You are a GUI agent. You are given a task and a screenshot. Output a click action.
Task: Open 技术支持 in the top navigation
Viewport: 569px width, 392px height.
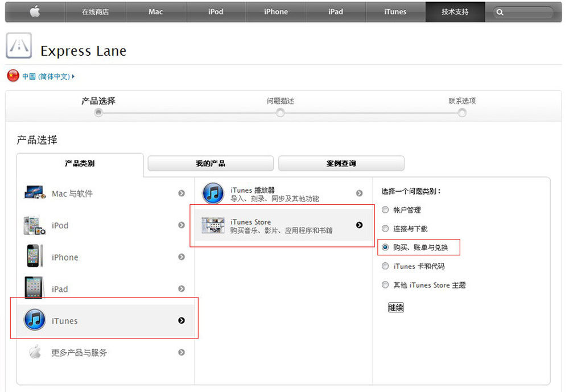tap(455, 12)
